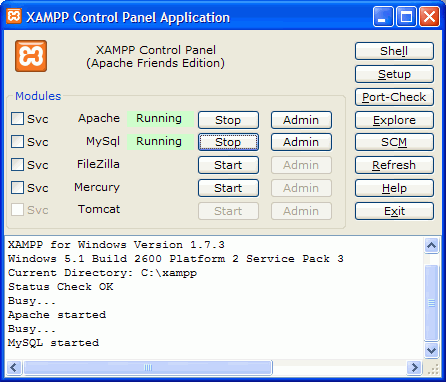
Task: Open the Apache Admin page
Action: click(301, 120)
